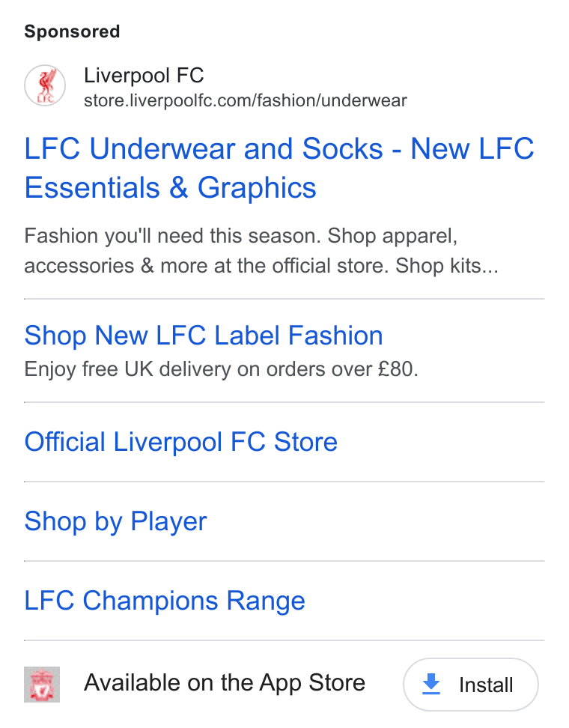Click the orders over £80 text
This screenshot has height=728, width=569.
click(x=342, y=369)
